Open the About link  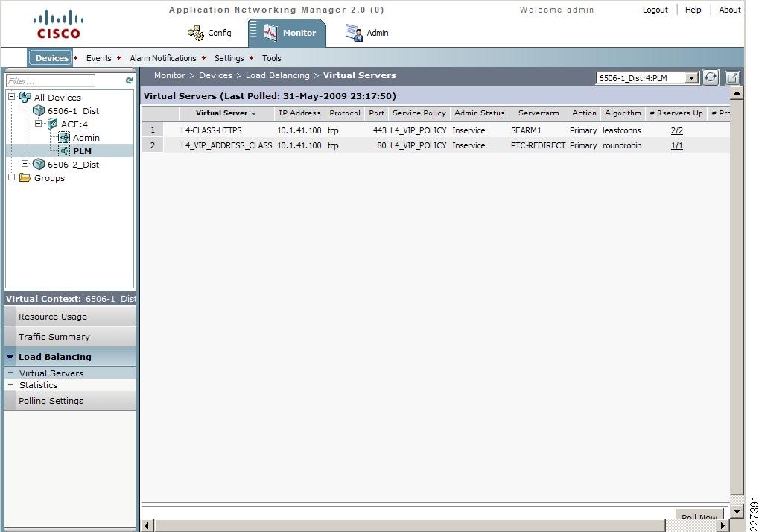729,10
